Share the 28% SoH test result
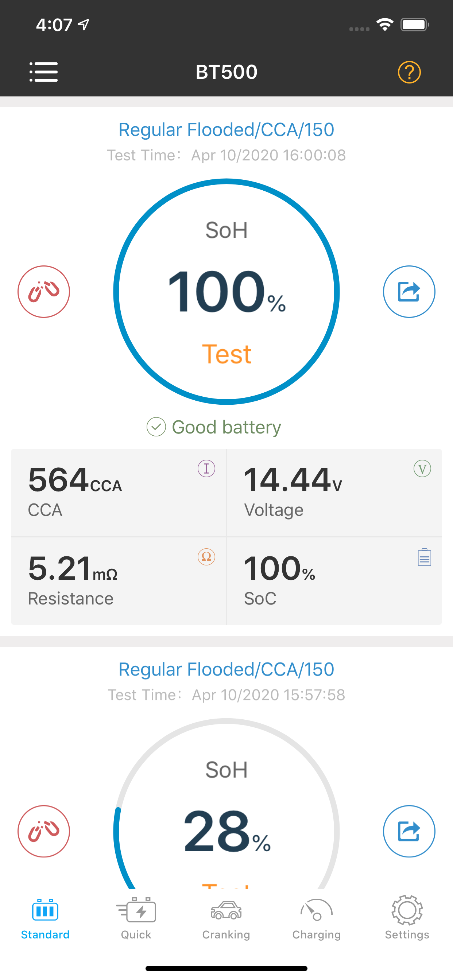Viewport: 453px width, 980px height. (x=409, y=831)
